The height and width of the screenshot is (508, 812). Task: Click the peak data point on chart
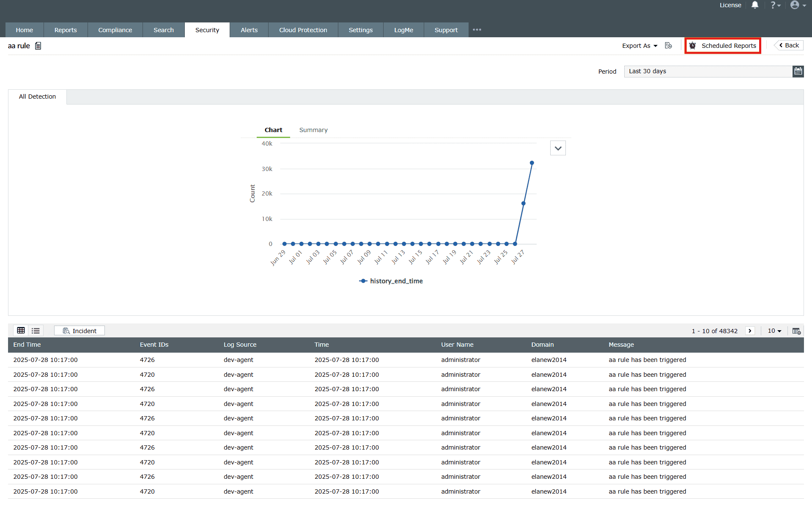pos(532,163)
